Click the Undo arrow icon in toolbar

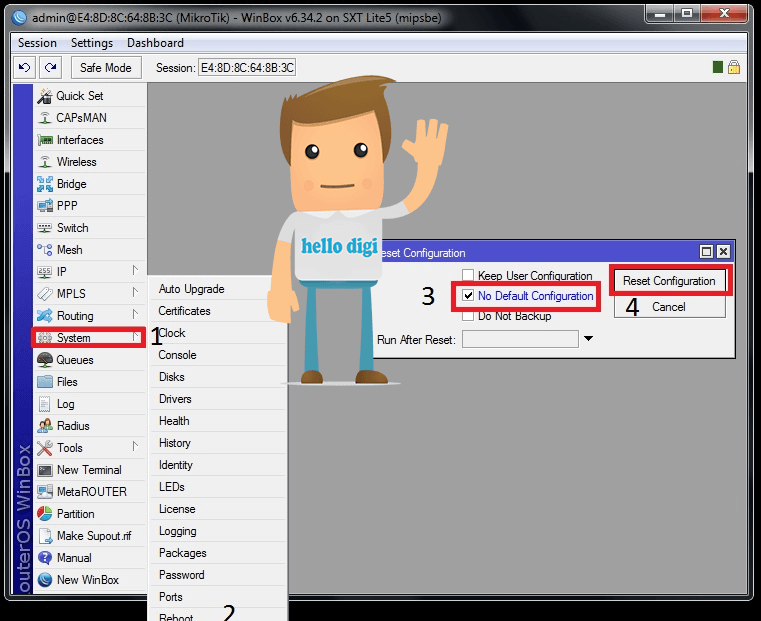[24, 67]
